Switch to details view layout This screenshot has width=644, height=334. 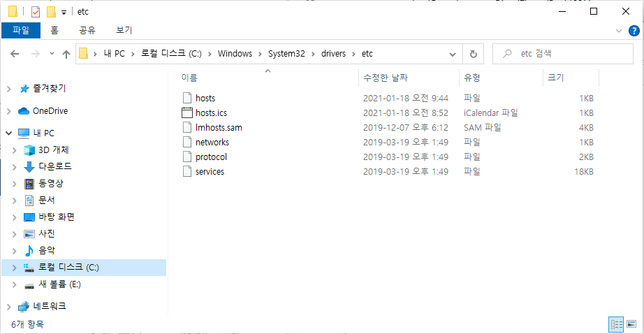[x=616, y=324]
